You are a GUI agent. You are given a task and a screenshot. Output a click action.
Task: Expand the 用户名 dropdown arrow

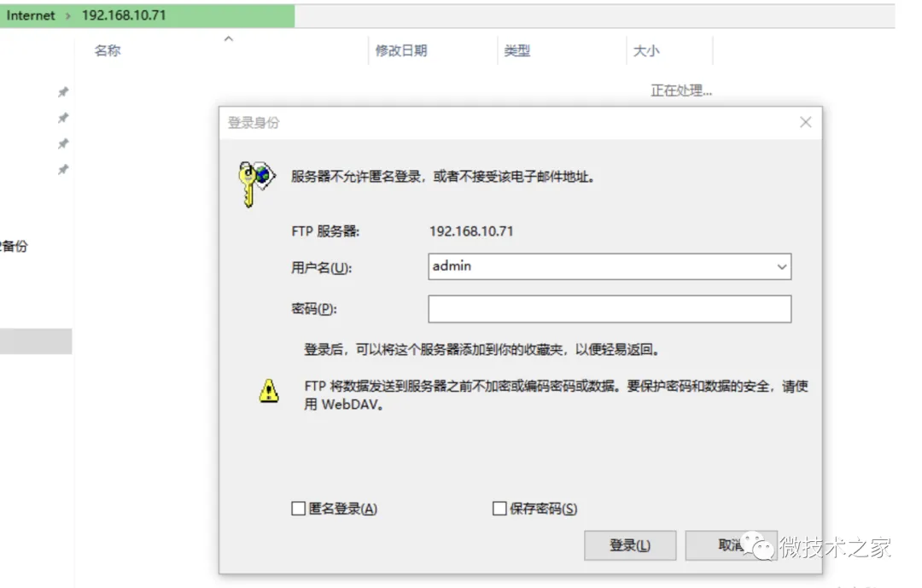tap(781, 267)
